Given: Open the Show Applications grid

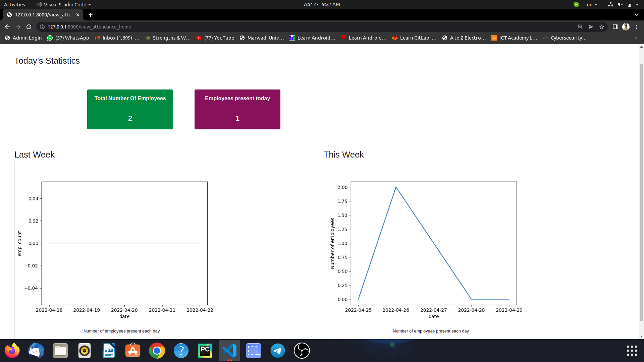Looking at the screenshot, I should [x=632, y=351].
